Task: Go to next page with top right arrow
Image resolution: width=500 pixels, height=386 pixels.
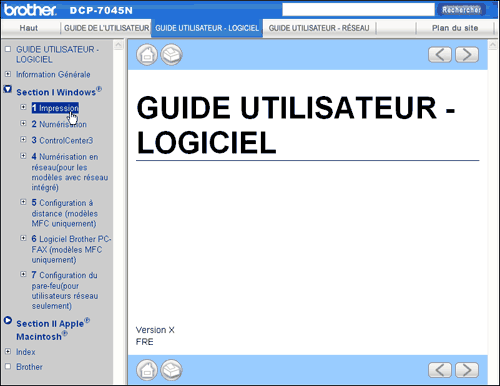Action: click(x=467, y=55)
